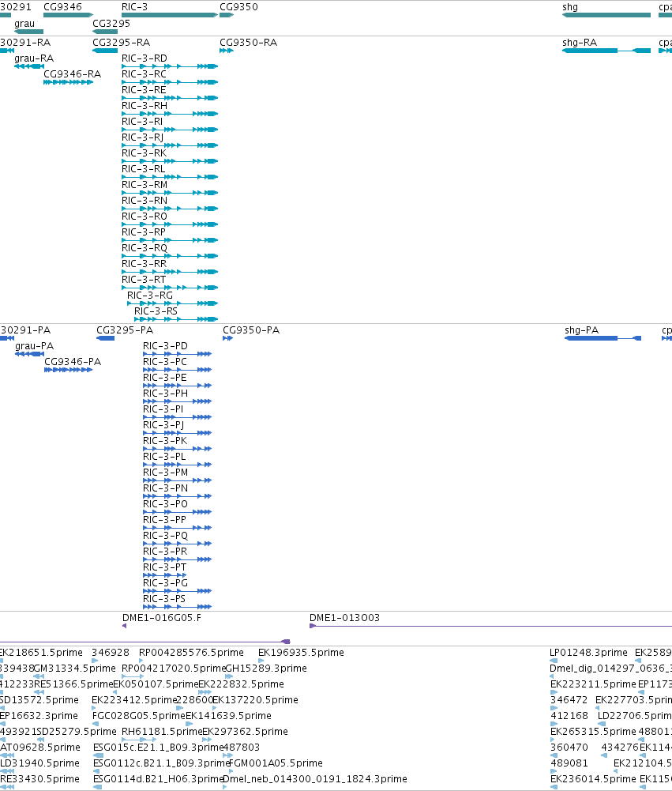672x791 pixels.
Task: Select EST FGM001A05.5prime
Action: pyautogui.click(x=276, y=763)
